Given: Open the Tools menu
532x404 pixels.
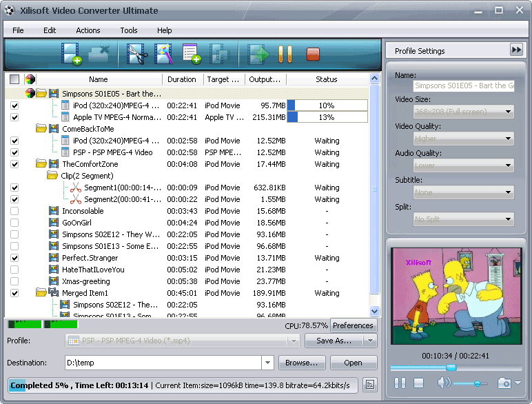Looking at the screenshot, I should [129, 30].
